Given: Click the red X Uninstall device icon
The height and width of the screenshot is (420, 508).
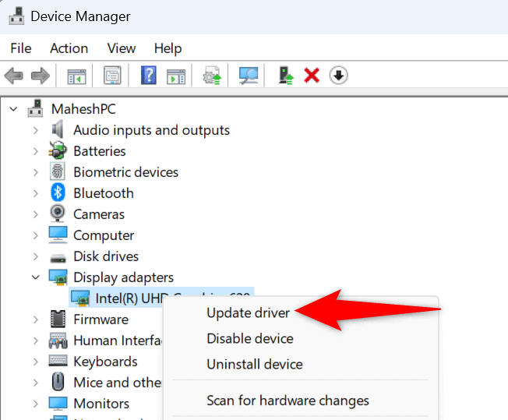Looking at the screenshot, I should tap(312, 76).
